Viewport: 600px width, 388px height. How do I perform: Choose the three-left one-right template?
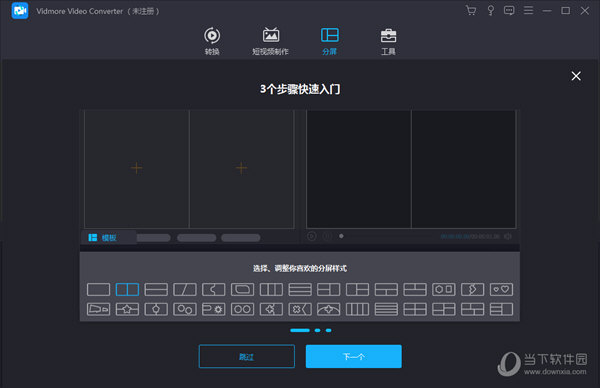501,309
